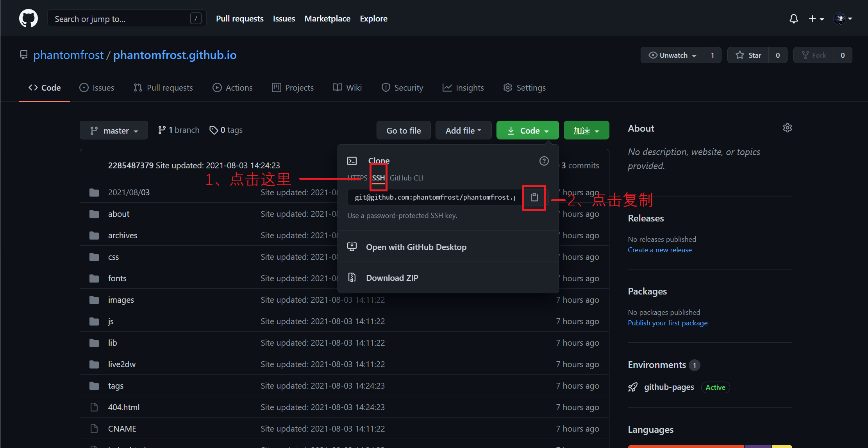The width and height of the screenshot is (868, 448).
Task: Click the slash shortcut icon in the search box
Action: tap(196, 18)
